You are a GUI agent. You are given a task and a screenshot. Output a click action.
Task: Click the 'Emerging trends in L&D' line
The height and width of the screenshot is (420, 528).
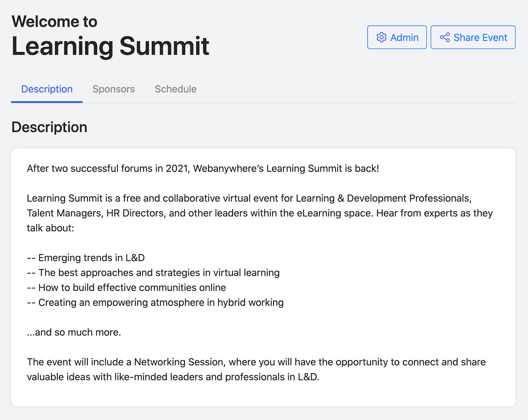click(x=86, y=258)
